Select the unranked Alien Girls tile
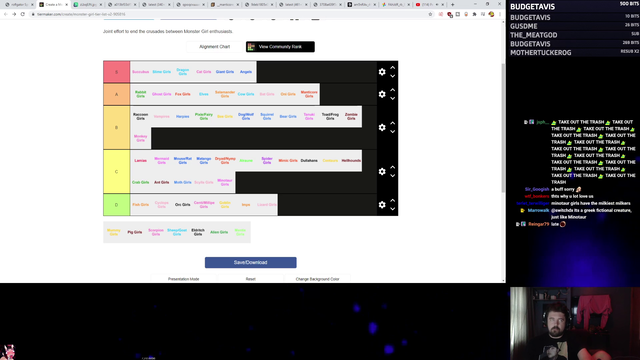The image size is (640, 360). tap(219, 232)
